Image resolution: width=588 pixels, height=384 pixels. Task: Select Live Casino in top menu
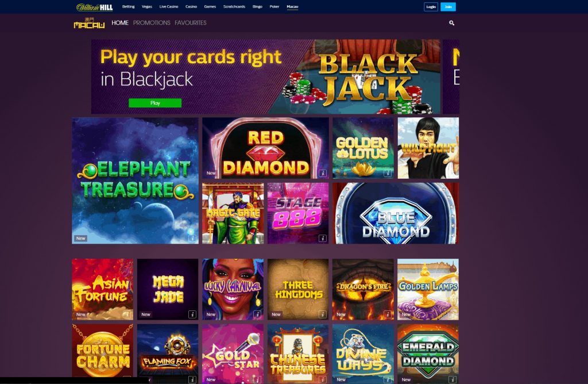point(169,7)
